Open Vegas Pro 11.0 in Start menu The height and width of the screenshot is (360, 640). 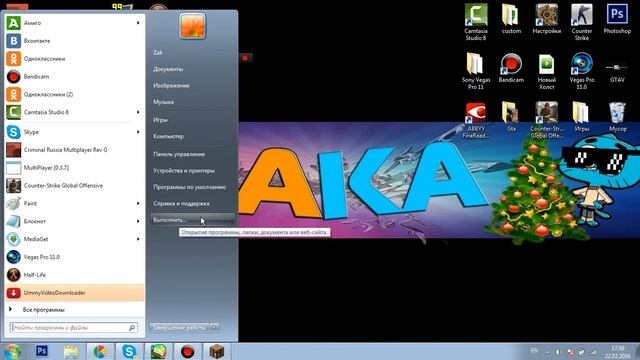(x=75, y=257)
